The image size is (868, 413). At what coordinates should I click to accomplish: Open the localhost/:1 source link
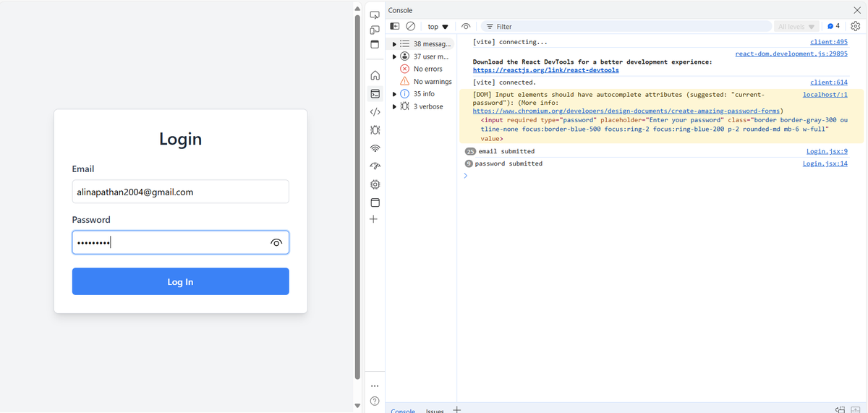tap(825, 95)
